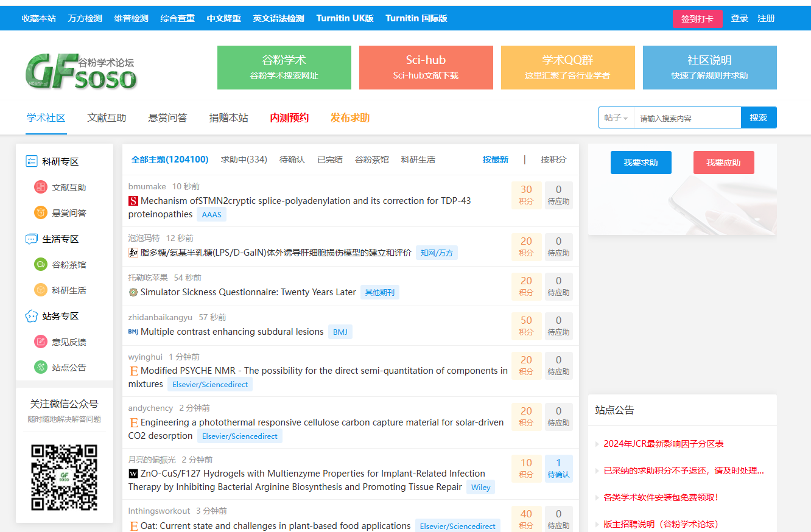Open 万方检测 in top bar
The height and width of the screenshot is (532, 811).
[85, 18]
